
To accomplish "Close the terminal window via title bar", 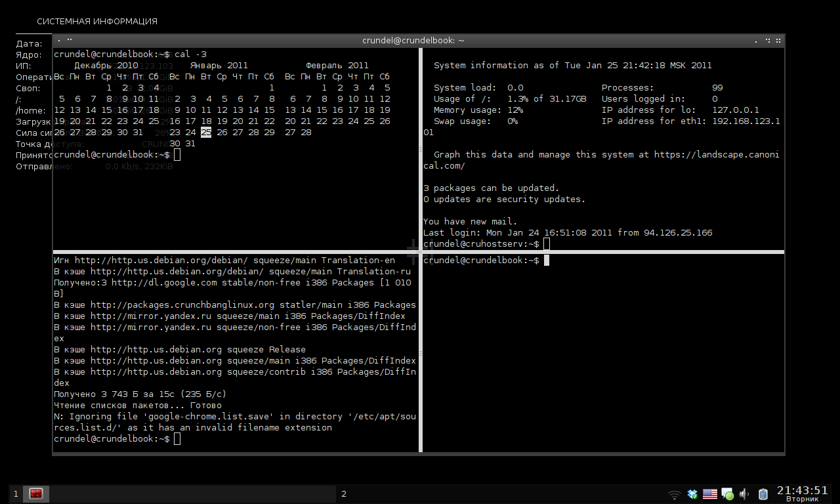I will coord(778,40).
